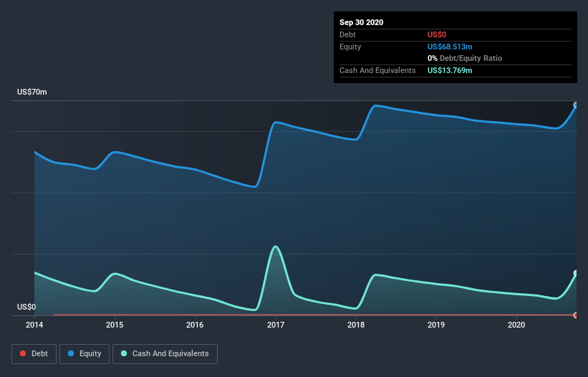Screen dimensions: 588x377
Task: Click the teal Cash endpoint marker
Action: [x=576, y=273]
